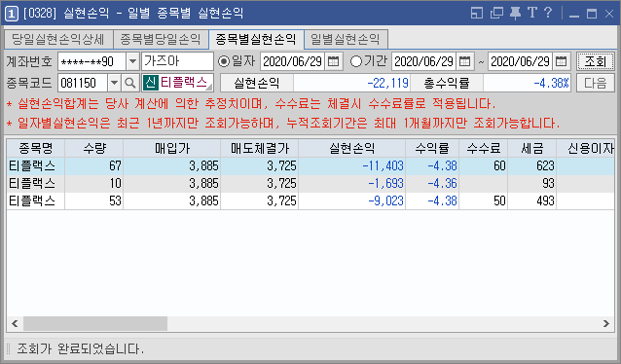Image resolution: width=621 pixels, height=364 pixels.
Task: Click the 티플랙스 stock name box
Action: click(178, 83)
